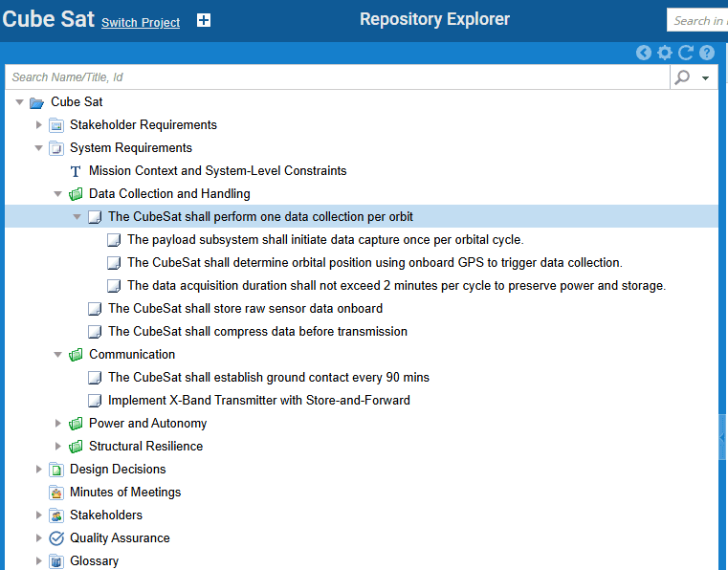Refresh the repository tree
Viewport: 728px width, 570px height.
tap(686, 54)
